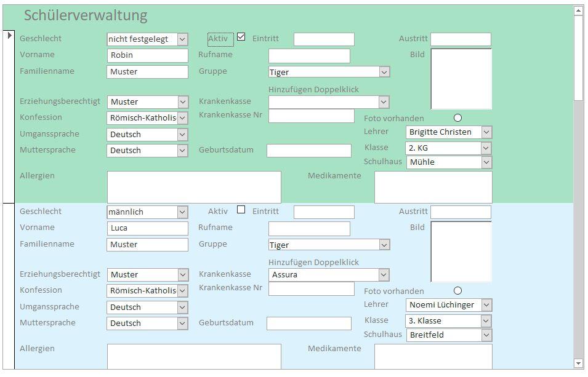The height and width of the screenshot is (377, 588).
Task: Click the record selector arrow for Robin
Action: click(x=9, y=36)
